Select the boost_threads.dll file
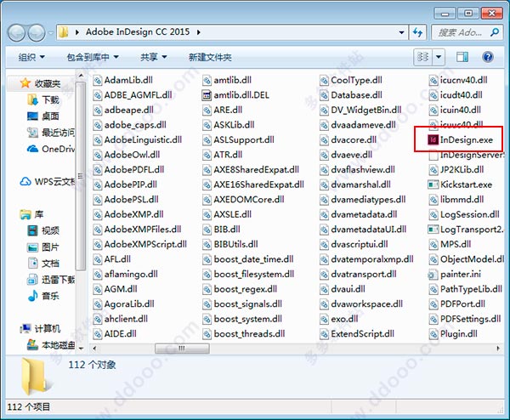This screenshot has width=510, height=420. click(x=244, y=334)
